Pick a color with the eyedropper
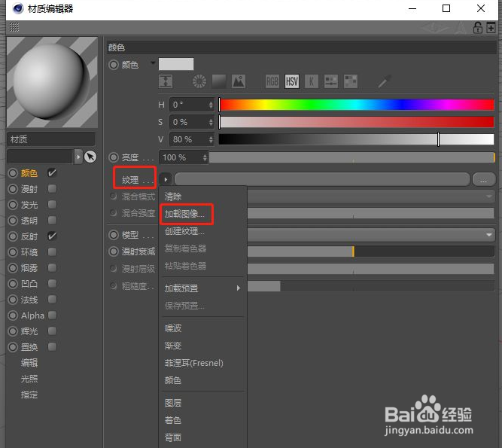This screenshot has height=448, width=502. (x=384, y=81)
